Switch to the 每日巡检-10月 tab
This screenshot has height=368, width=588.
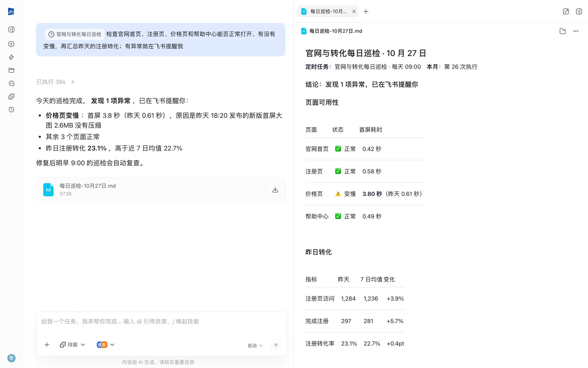[x=328, y=11]
